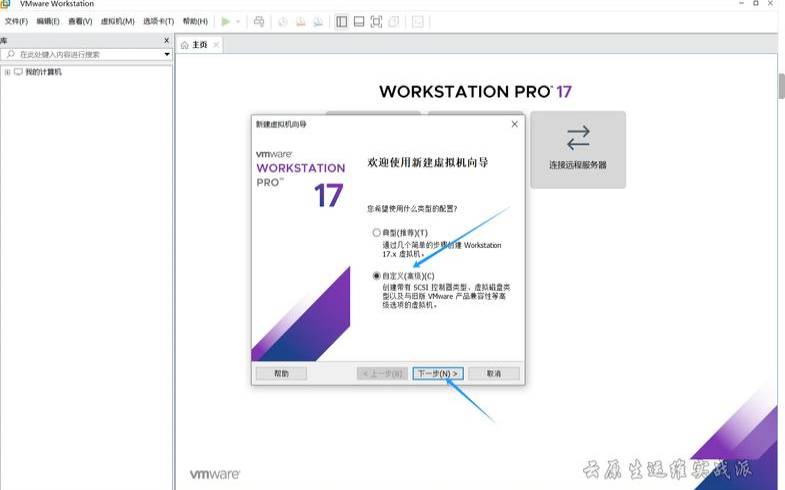Image resolution: width=785 pixels, height=490 pixels.
Task: Click the library search input field
Action: [88, 54]
